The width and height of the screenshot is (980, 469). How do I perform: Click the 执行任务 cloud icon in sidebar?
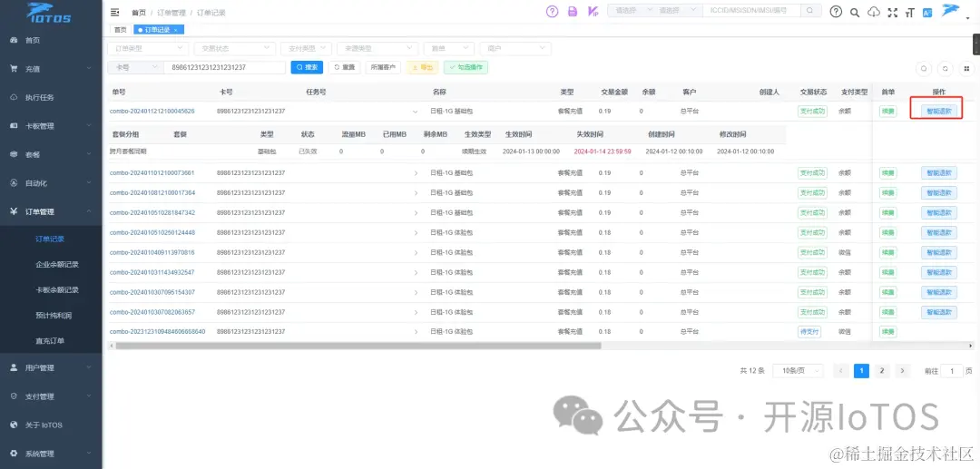click(x=13, y=97)
